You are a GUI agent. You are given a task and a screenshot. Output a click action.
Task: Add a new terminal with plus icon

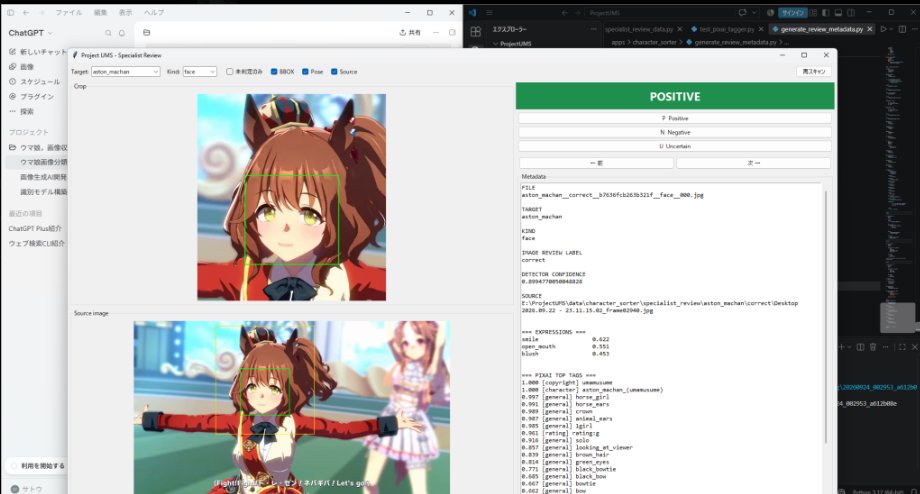click(x=841, y=347)
